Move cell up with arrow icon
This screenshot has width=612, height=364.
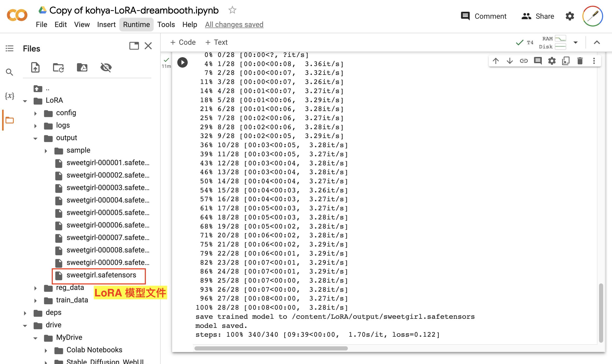(496, 61)
